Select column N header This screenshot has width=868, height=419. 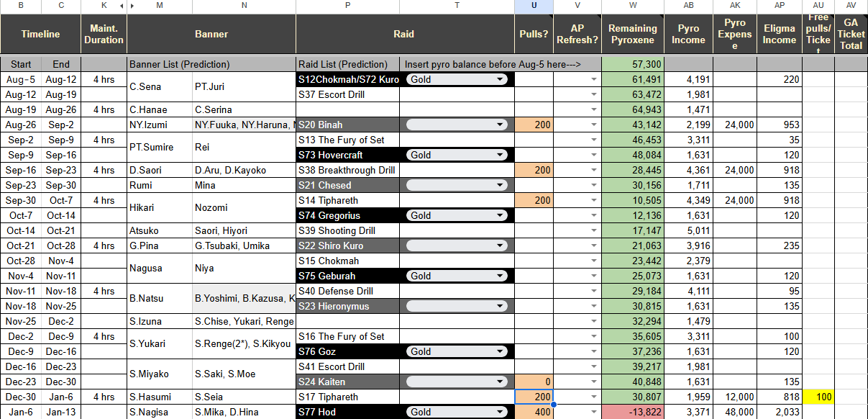[x=244, y=6]
